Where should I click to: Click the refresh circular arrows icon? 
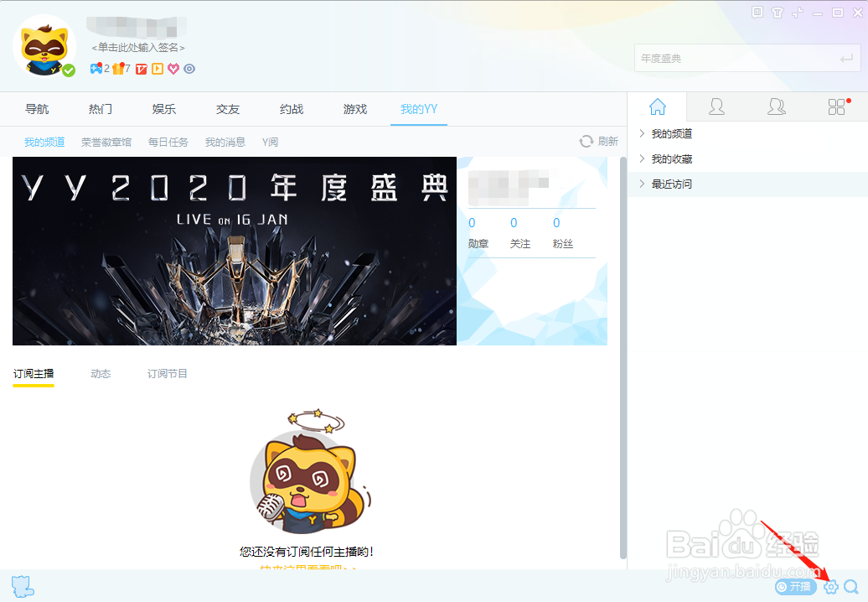point(586,142)
